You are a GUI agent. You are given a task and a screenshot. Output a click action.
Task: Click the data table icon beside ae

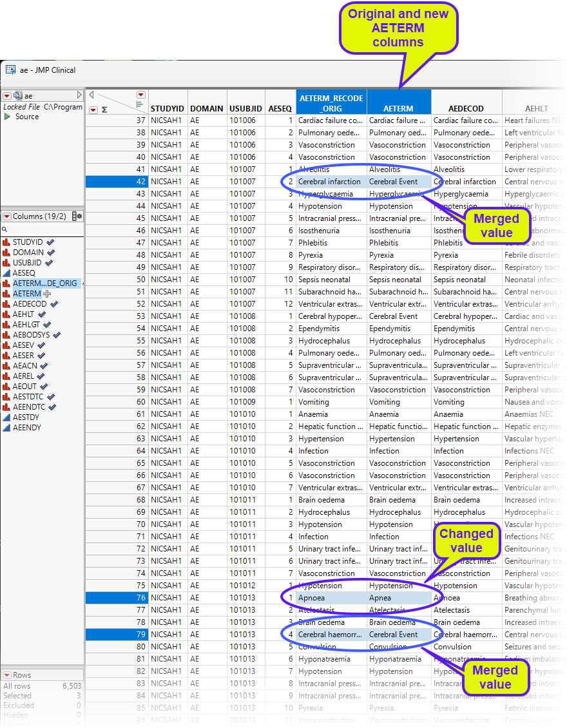[17, 96]
